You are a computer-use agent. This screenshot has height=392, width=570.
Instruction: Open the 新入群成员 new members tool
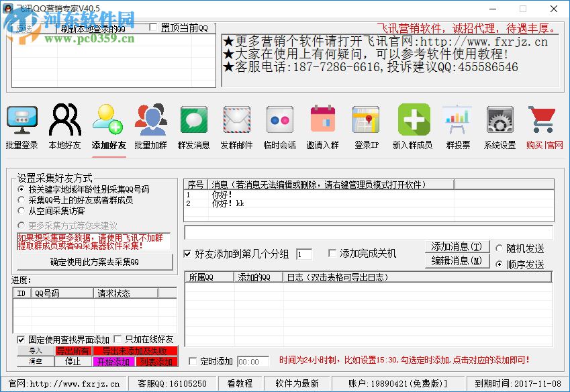click(x=413, y=128)
